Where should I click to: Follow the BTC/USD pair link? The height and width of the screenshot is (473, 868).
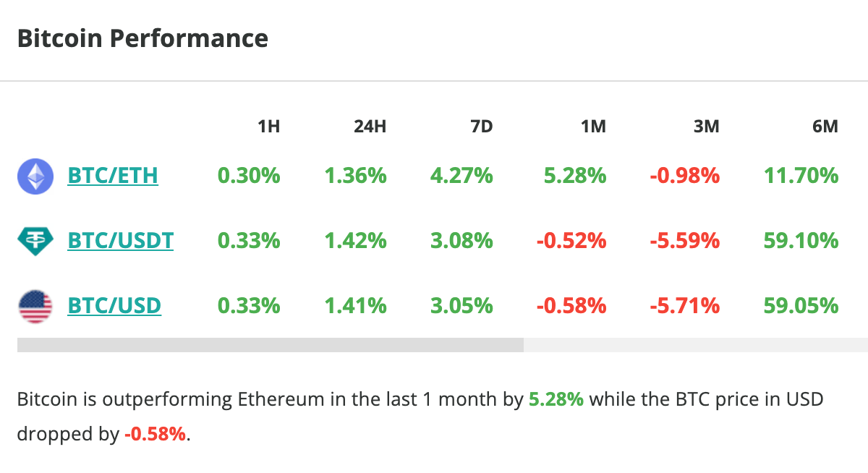point(114,306)
